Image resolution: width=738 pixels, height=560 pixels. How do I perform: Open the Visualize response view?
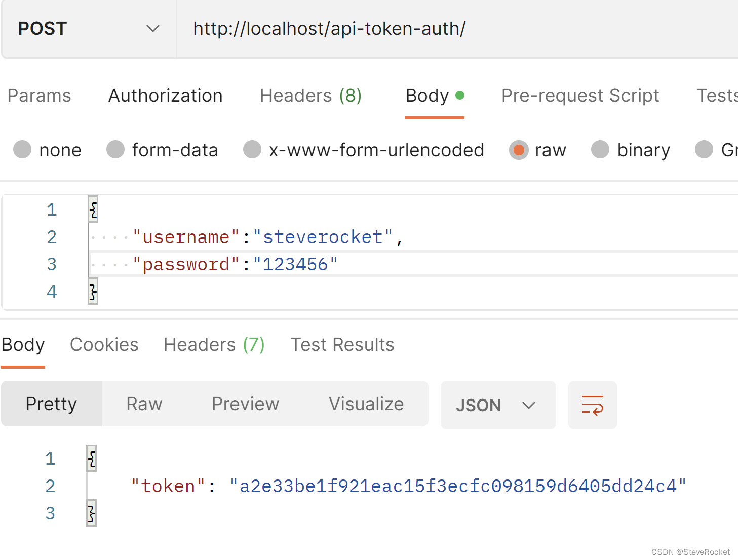pos(366,404)
